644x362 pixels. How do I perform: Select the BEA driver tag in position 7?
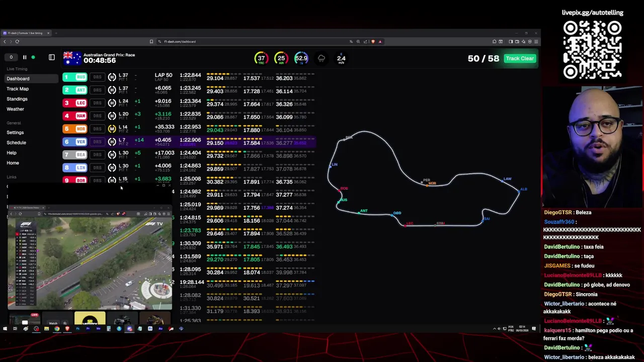click(75, 154)
